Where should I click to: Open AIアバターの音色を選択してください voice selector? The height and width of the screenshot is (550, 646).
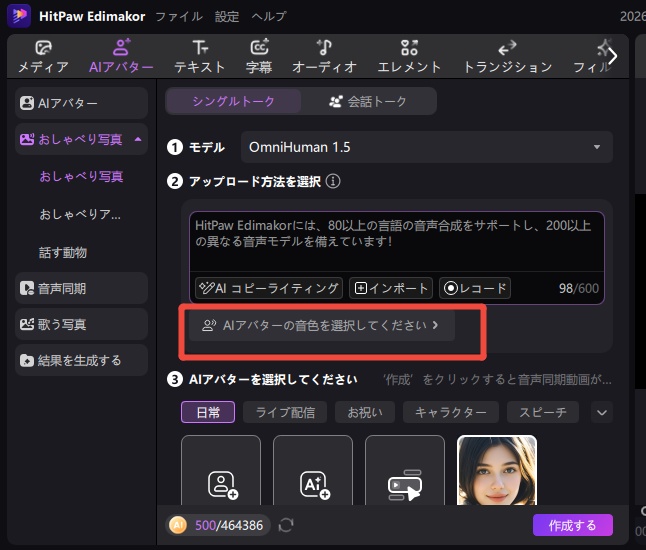pyautogui.click(x=321, y=325)
